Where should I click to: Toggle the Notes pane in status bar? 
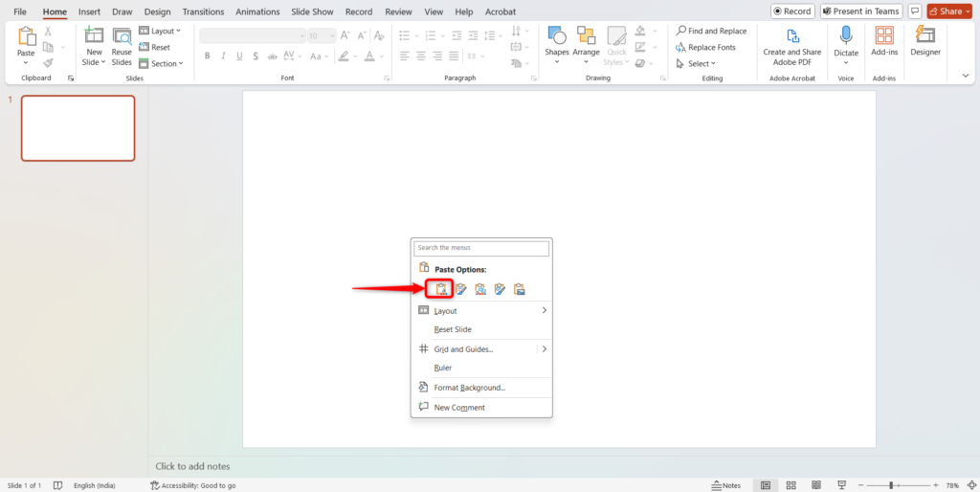[726, 485]
